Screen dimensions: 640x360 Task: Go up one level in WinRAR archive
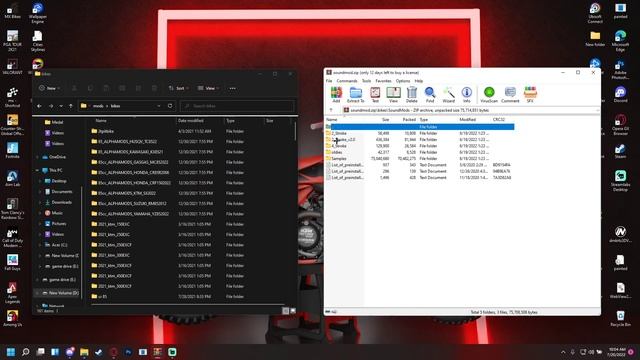331,110
